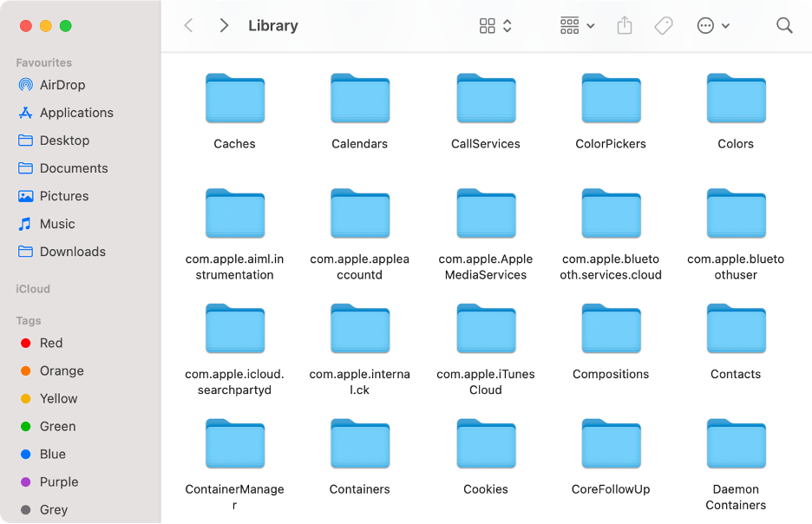Select the Purple tag
The image size is (812, 524).
coord(49,482)
